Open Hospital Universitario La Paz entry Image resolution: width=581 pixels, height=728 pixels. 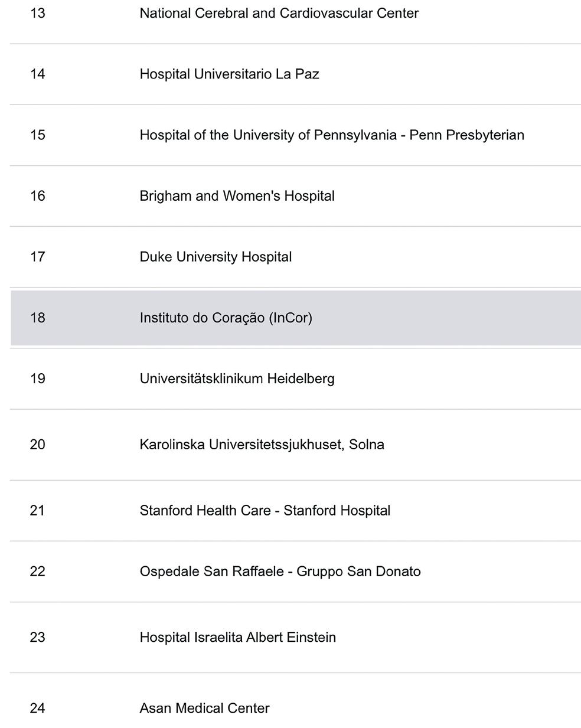pyautogui.click(x=229, y=74)
